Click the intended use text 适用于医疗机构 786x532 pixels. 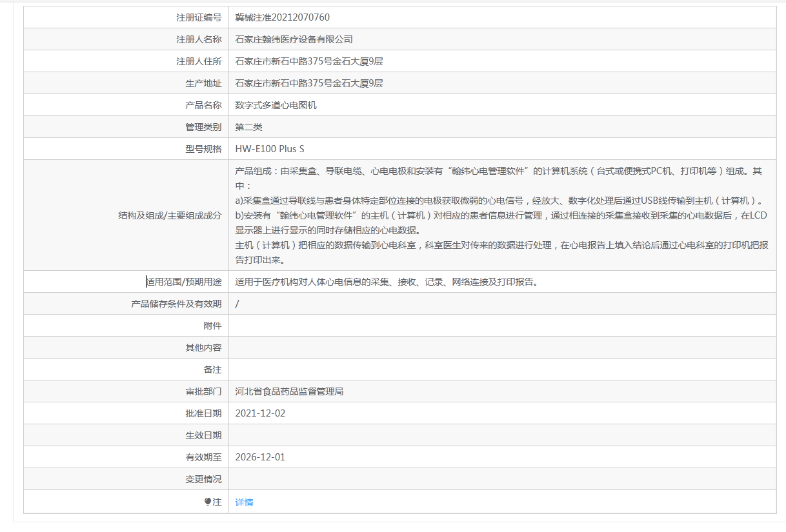click(x=386, y=282)
